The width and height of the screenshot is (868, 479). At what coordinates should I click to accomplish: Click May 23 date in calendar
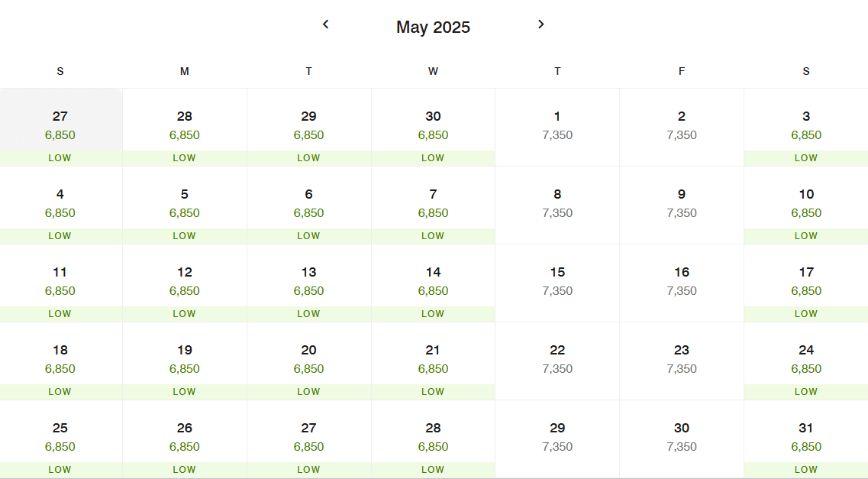[682, 361]
